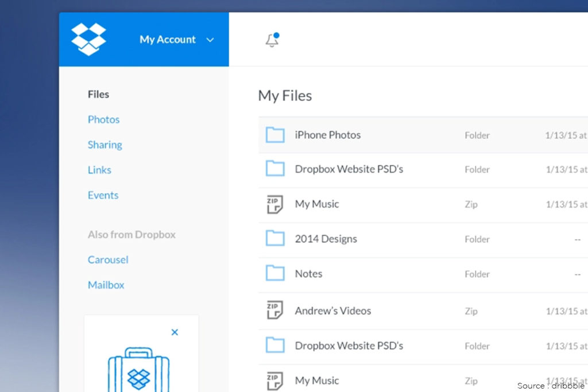
Task: Click the Zip type of My Music above 2014 Designs
Action: click(471, 204)
